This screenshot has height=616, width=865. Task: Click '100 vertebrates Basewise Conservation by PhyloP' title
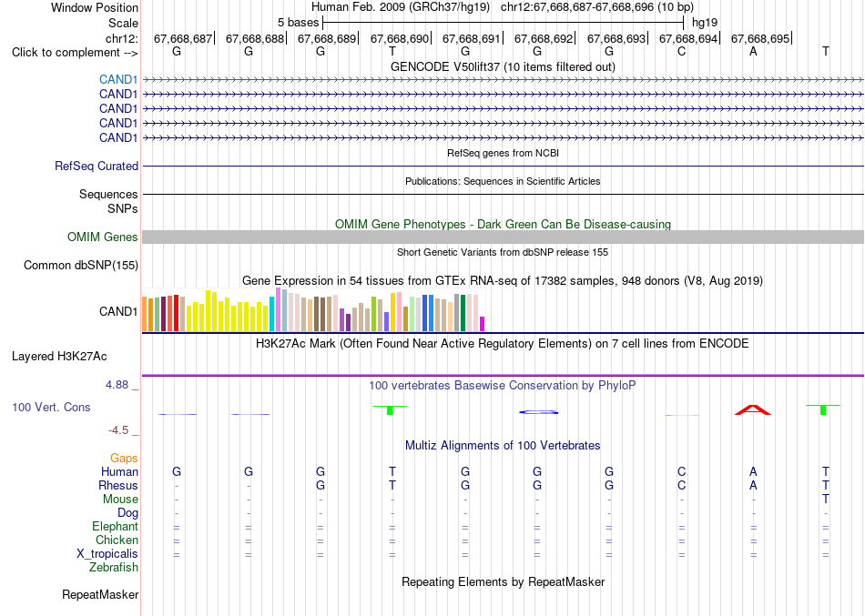pyautogui.click(x=503, y=386)
